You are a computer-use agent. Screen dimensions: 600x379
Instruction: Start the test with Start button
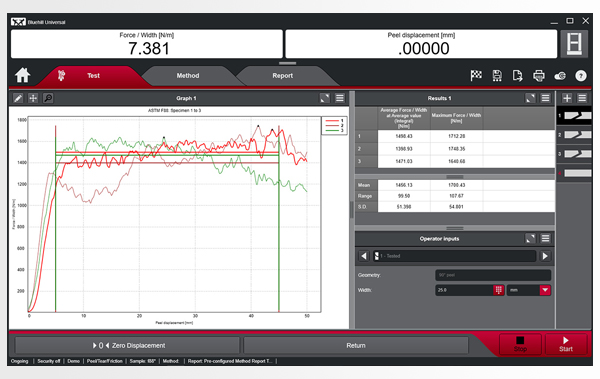point(566,344)
